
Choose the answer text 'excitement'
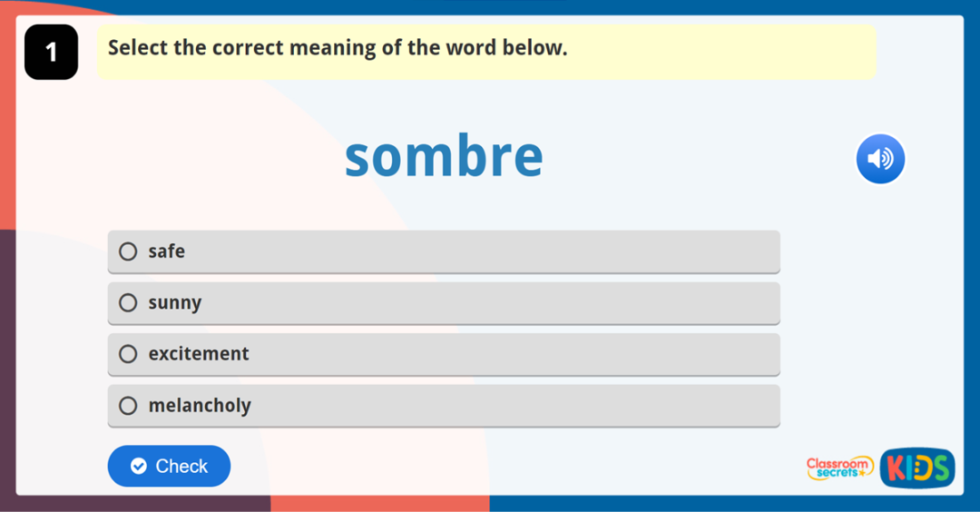point(199,354)
